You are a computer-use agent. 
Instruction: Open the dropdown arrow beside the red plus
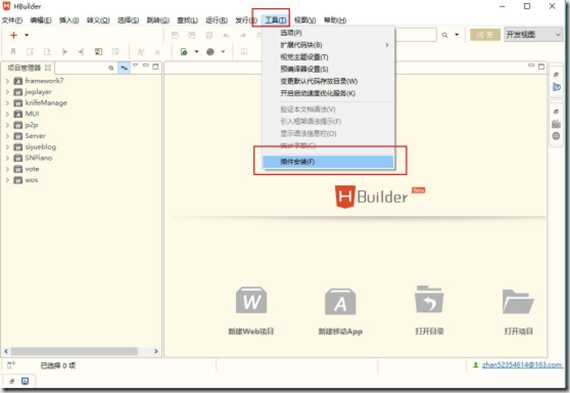pos(27,35)
